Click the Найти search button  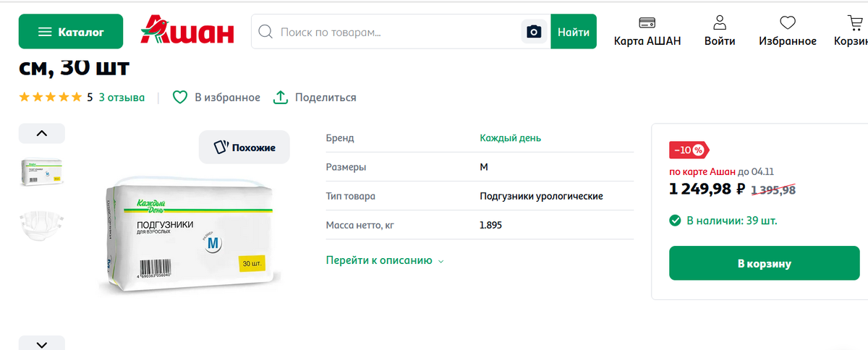(x=574, y=32)
